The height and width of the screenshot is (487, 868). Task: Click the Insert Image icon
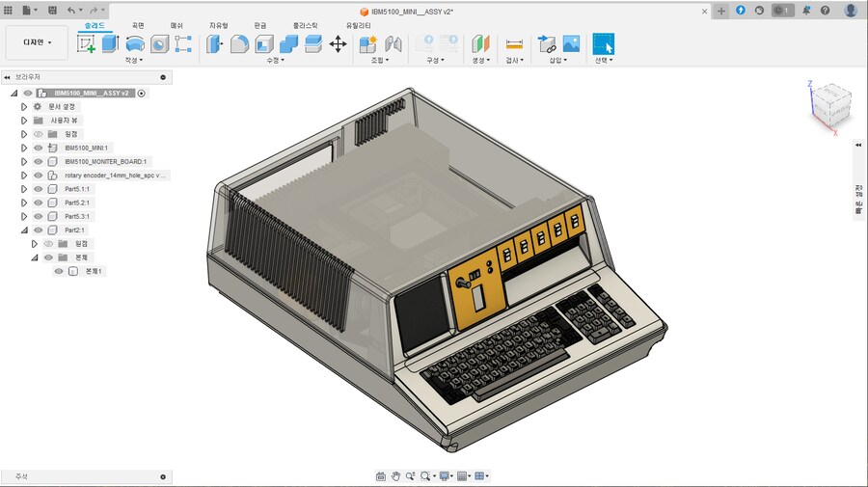(x=571, y=43)
